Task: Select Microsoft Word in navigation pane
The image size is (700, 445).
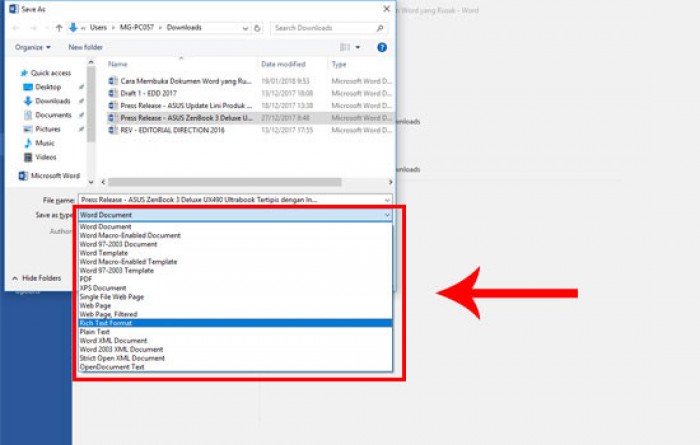Action: coord(55,176)
